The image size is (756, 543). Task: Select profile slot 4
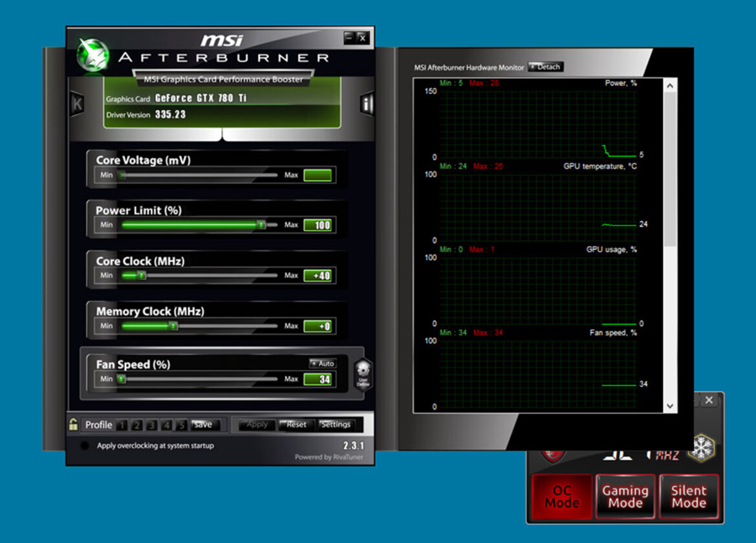[x=166, y=425]
